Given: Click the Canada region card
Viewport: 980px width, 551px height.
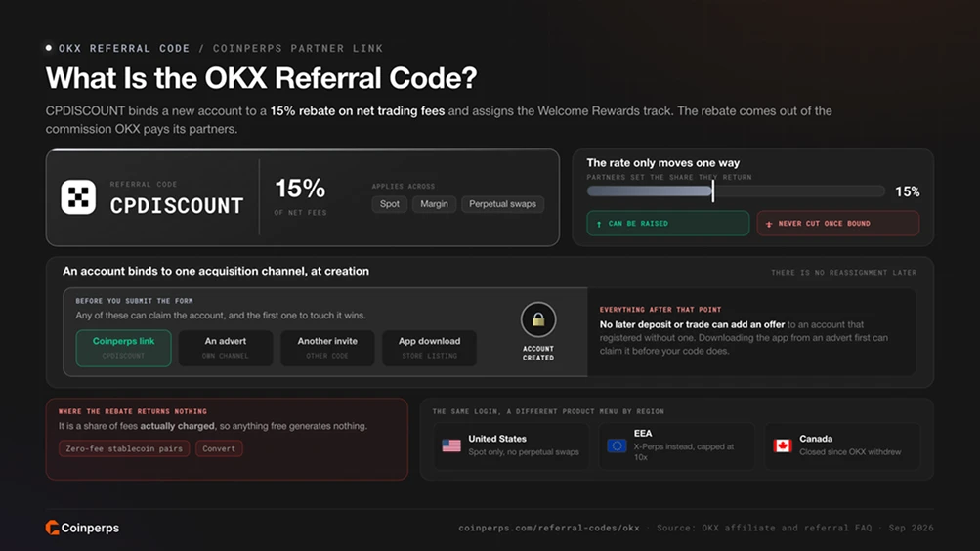Looking at the screenshot, I should 842,445.
